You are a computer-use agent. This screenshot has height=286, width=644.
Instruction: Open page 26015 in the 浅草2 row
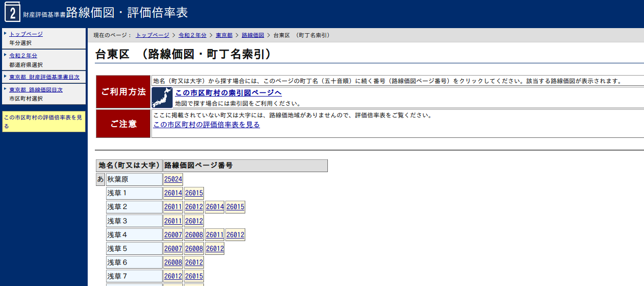coord(235,207)
